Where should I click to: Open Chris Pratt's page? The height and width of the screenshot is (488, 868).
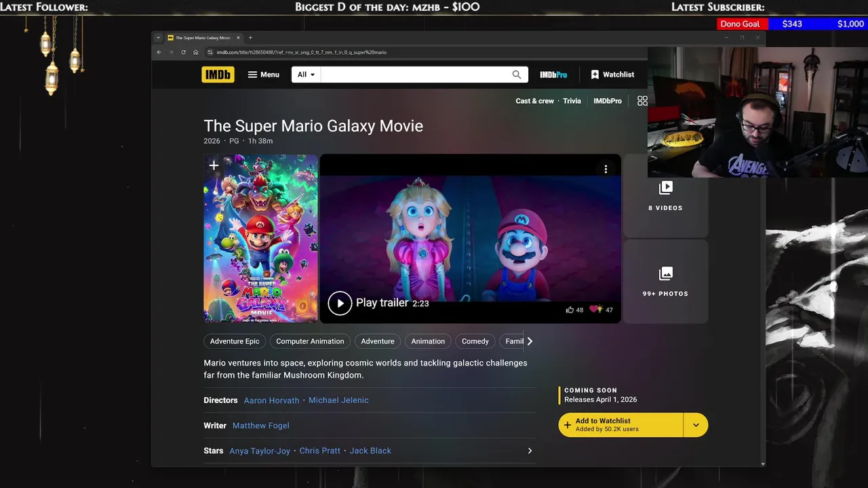(320, 451)
